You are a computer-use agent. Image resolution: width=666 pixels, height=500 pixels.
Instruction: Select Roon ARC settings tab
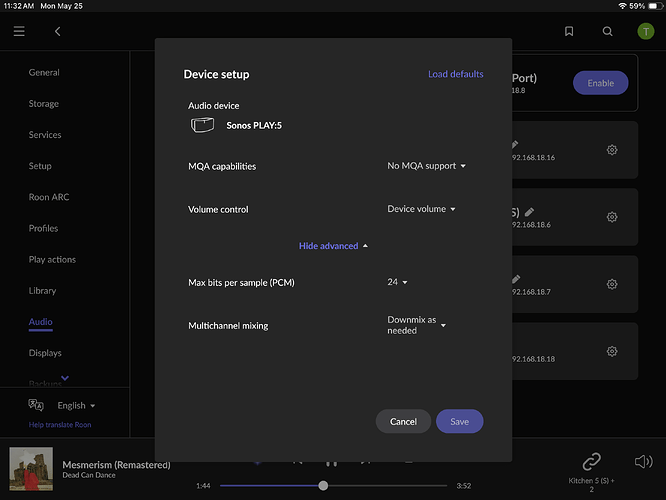(x=49, y=197)
